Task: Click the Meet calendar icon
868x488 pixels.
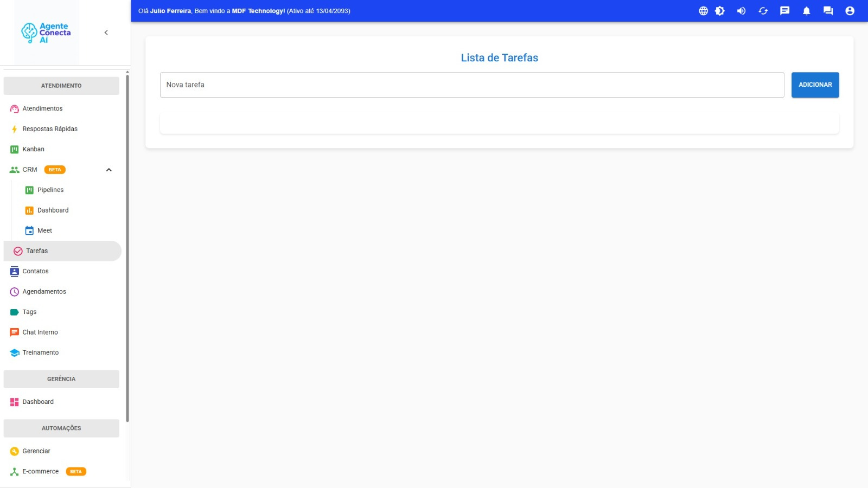Action: [29, 231]
